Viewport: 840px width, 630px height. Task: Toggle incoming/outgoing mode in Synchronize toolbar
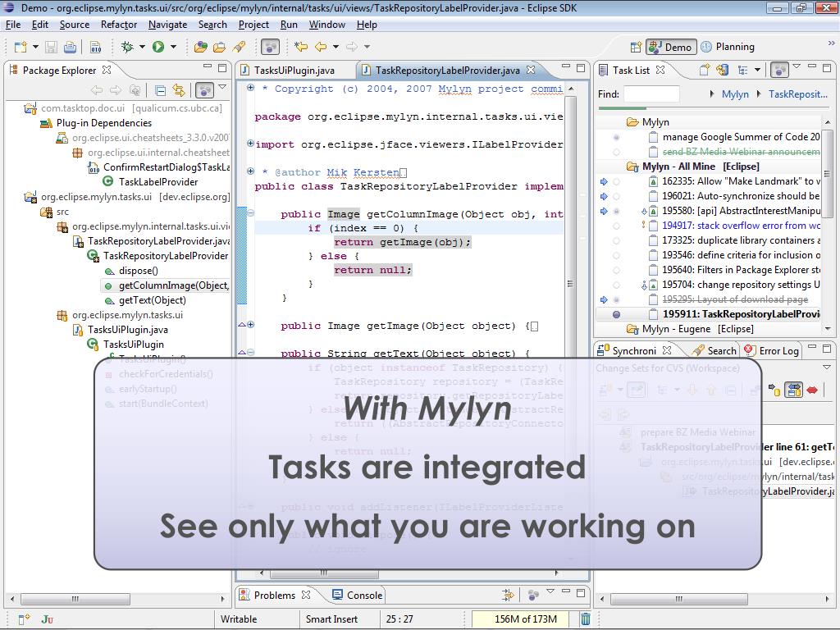click(793, 390)
